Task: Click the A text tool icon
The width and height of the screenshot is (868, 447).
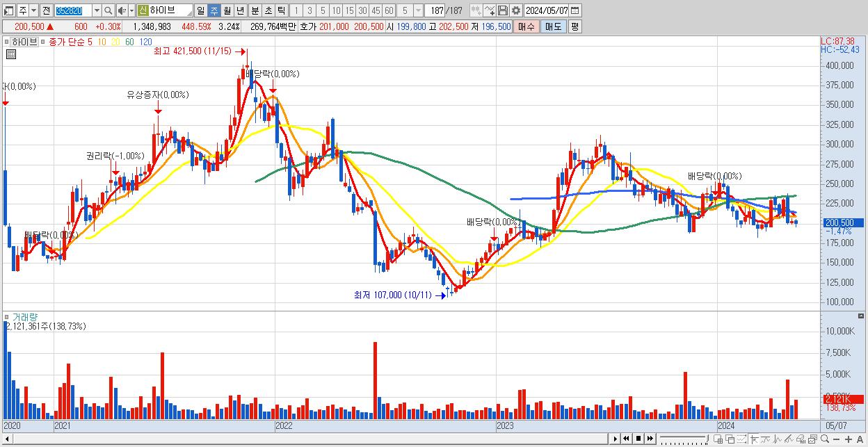Action: coord(860,439)
